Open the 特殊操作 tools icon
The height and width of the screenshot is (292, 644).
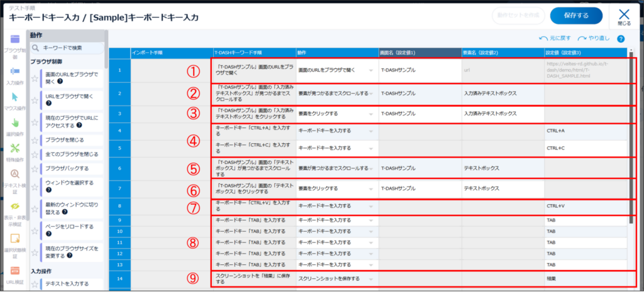tap(14, 151)
